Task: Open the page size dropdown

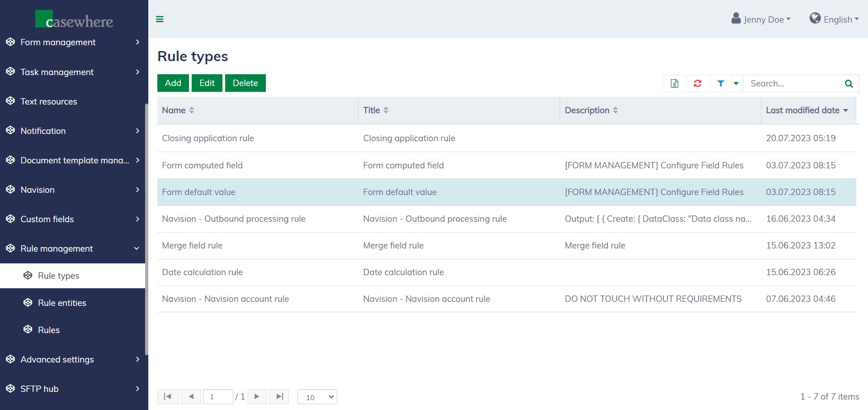Action: point(317,397)
